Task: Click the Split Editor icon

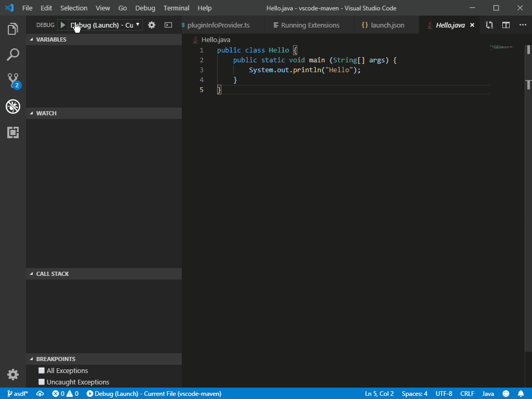Action: [506, 25]
